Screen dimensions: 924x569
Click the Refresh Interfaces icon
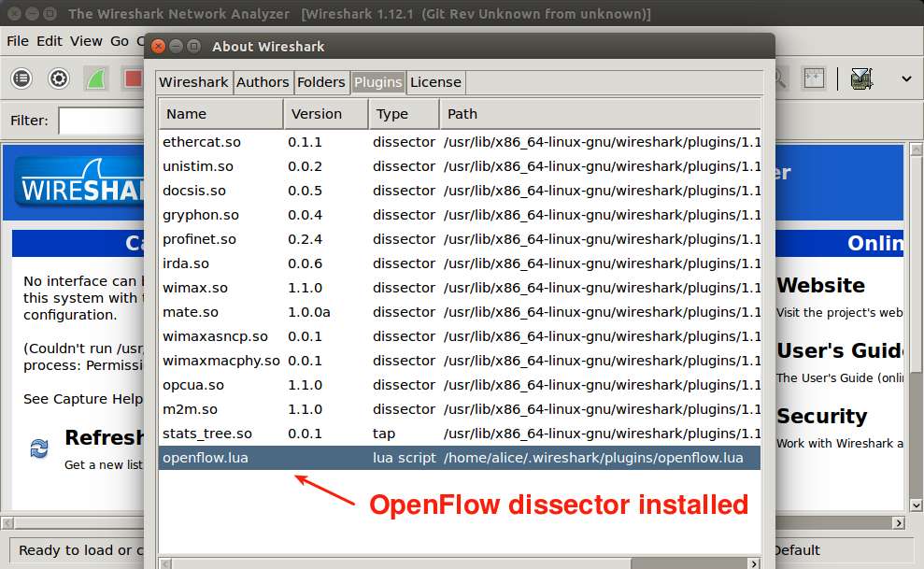pos(39,448)
